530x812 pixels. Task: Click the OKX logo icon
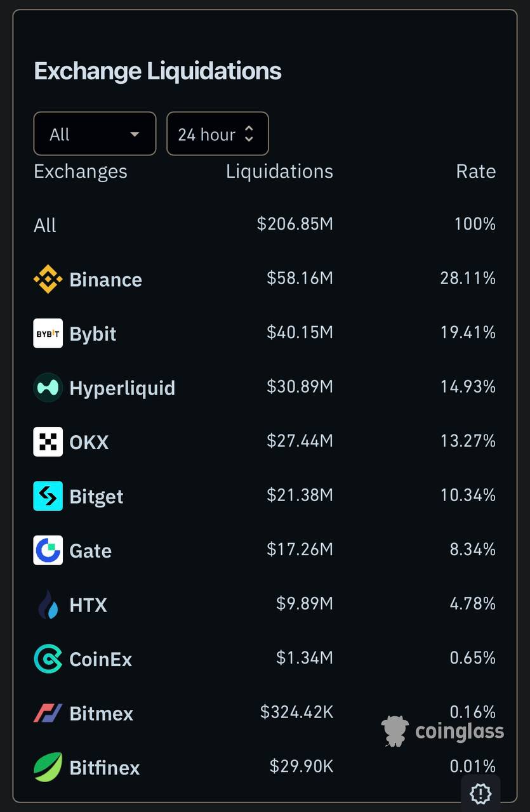click(x=48, y=442)
